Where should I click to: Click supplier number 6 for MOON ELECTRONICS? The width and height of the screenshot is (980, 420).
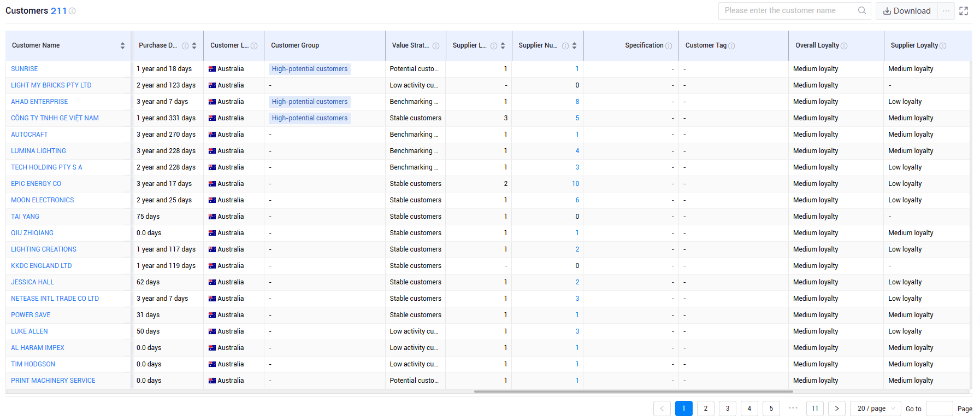(577, 200)
